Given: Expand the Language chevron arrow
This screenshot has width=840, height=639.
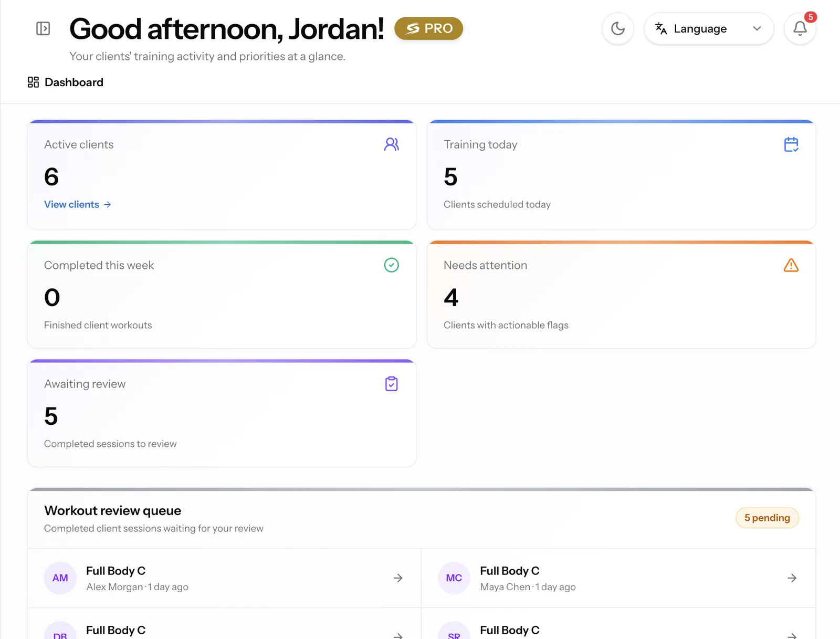Looking at the screenshot, I should pyautogui.click(x=757, y=28).
